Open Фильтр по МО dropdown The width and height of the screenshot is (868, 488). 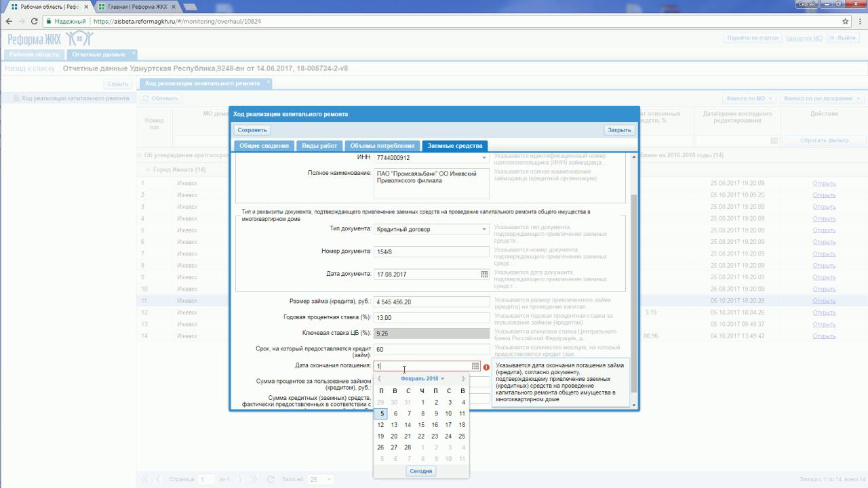pos(749,98)
